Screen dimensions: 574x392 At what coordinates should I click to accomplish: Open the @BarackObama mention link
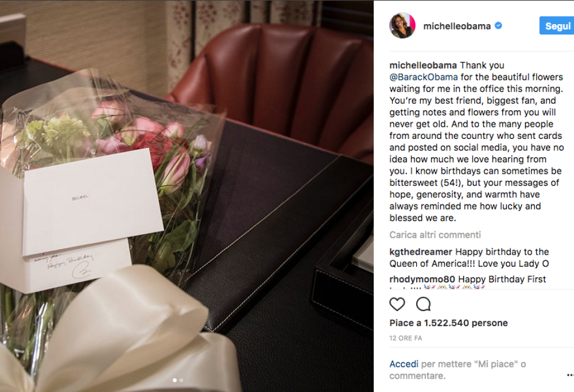click(424, 77)
